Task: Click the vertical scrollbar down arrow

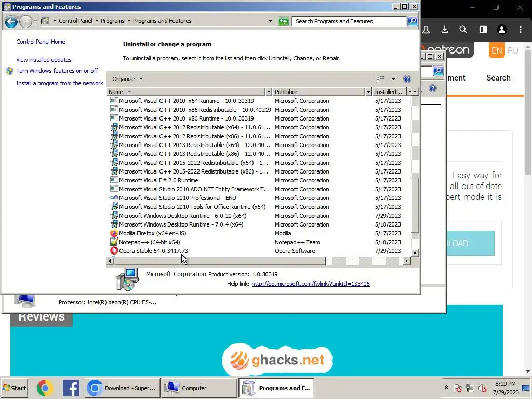Action: (415, 253)
